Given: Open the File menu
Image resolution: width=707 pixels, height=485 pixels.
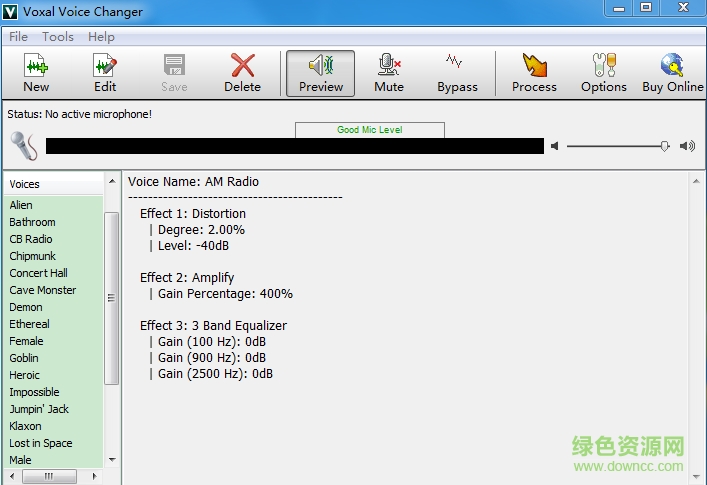Looking at the screenshot, I should [x=18, y=37].
